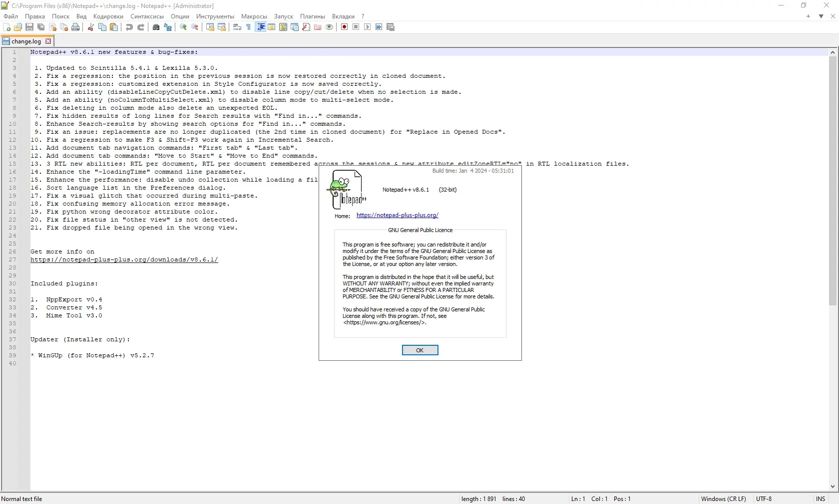The height and width of the screenshot is (504, 839).
Task: Zoom out using the toolbar magnifier
Action: tap(195, 27)
